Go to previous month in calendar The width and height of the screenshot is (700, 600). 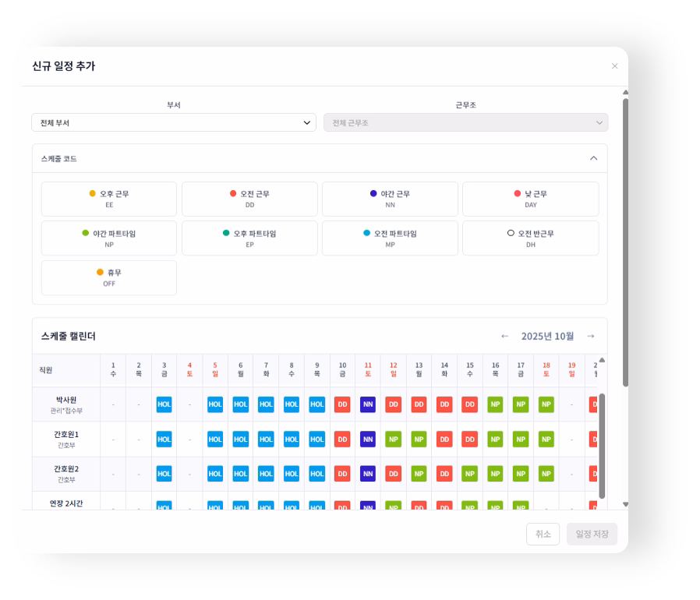pyautogui.click(x=504, y=336)
